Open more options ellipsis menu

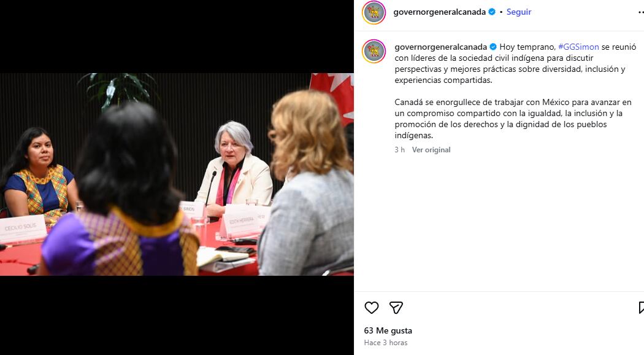click(641, 12)
